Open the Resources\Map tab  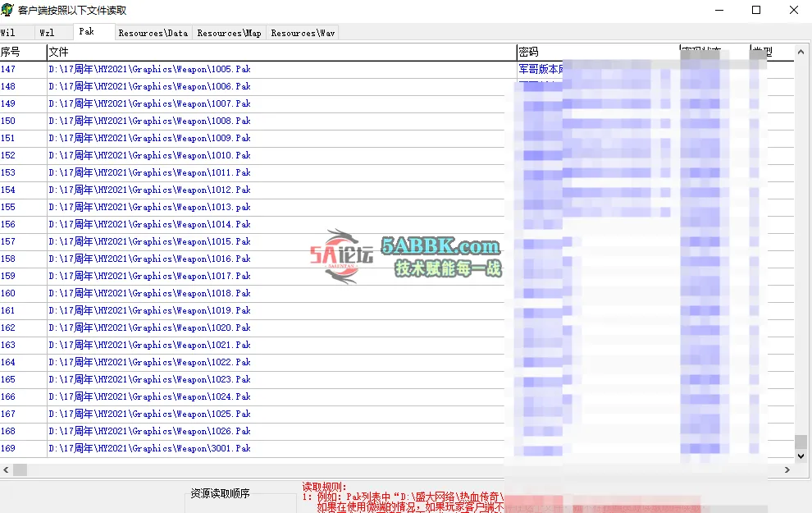coord(230,33)
